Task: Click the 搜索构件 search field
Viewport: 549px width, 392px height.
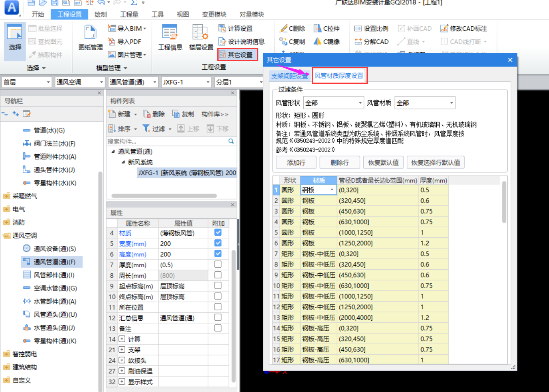Action: point(167,141)
